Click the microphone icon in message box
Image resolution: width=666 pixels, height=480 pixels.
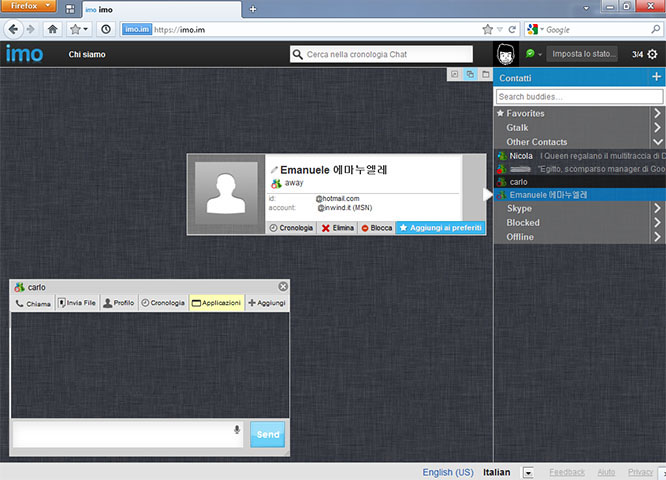point(237,429)
